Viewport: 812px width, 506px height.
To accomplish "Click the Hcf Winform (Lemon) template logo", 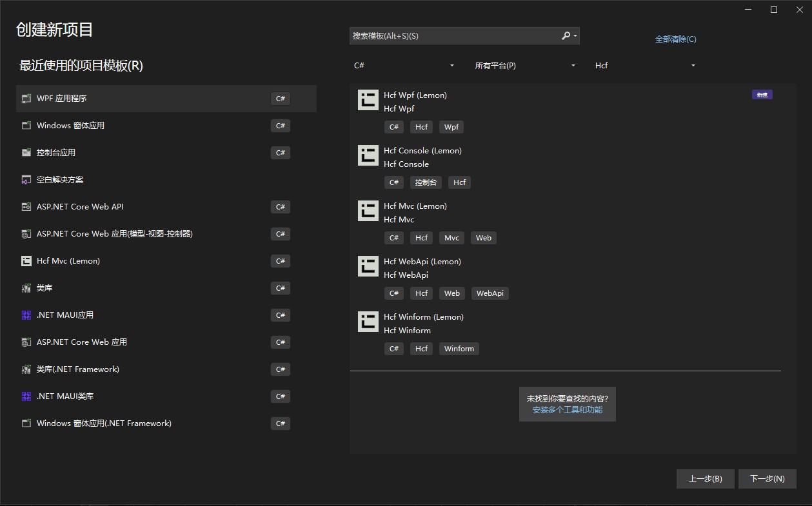I will click(368, 322).
